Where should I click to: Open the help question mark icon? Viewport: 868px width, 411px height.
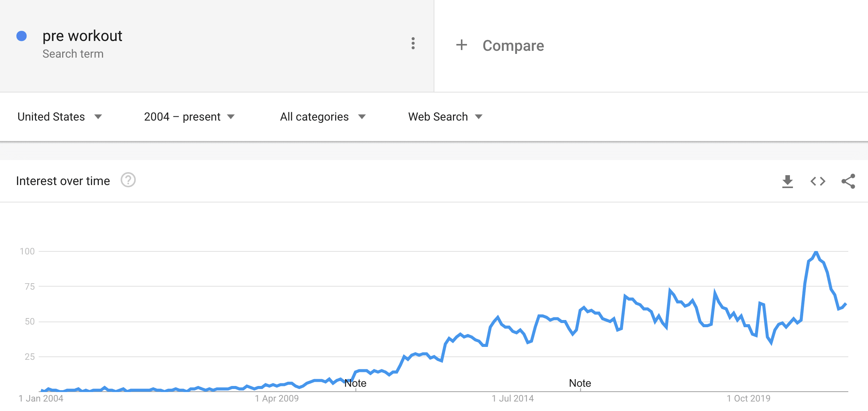coord(128,180)
